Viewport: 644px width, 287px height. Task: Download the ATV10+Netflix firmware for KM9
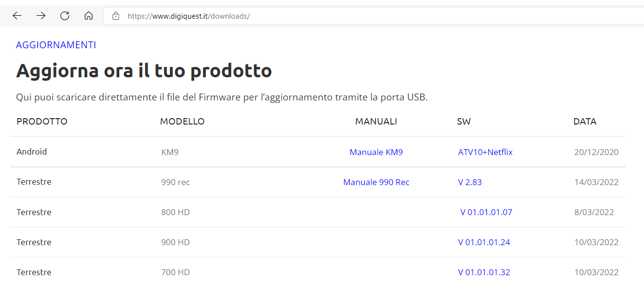[x=485, y=152]
